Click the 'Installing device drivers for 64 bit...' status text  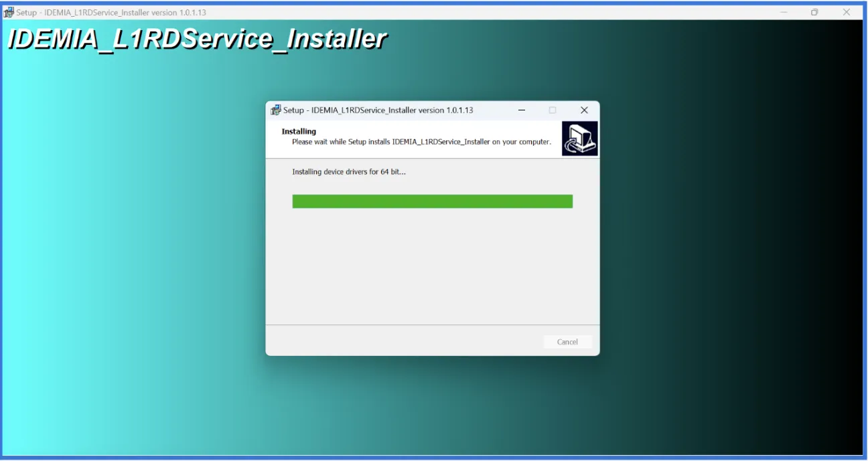point(349,172)
